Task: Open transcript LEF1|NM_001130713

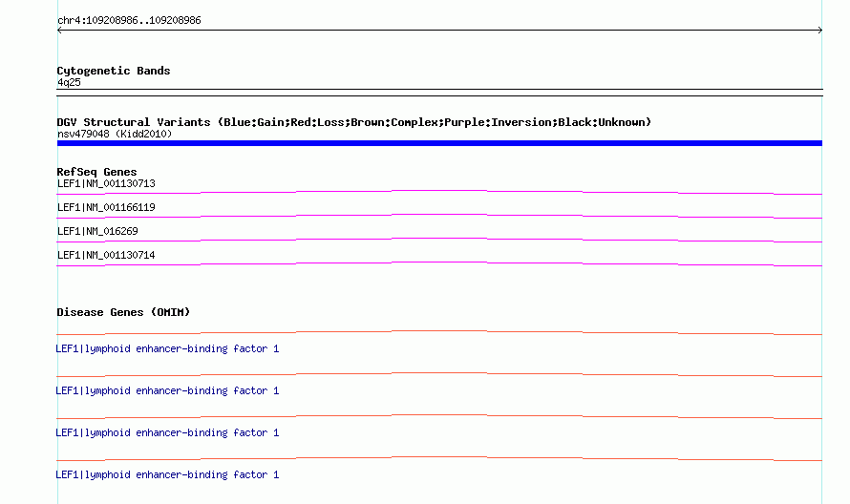Action: coord(106,183)
